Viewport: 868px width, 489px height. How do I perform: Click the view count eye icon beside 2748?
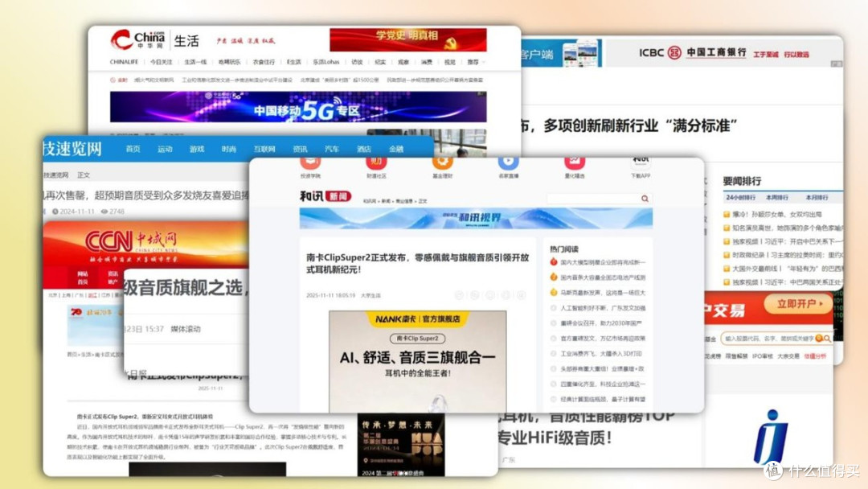104,212
